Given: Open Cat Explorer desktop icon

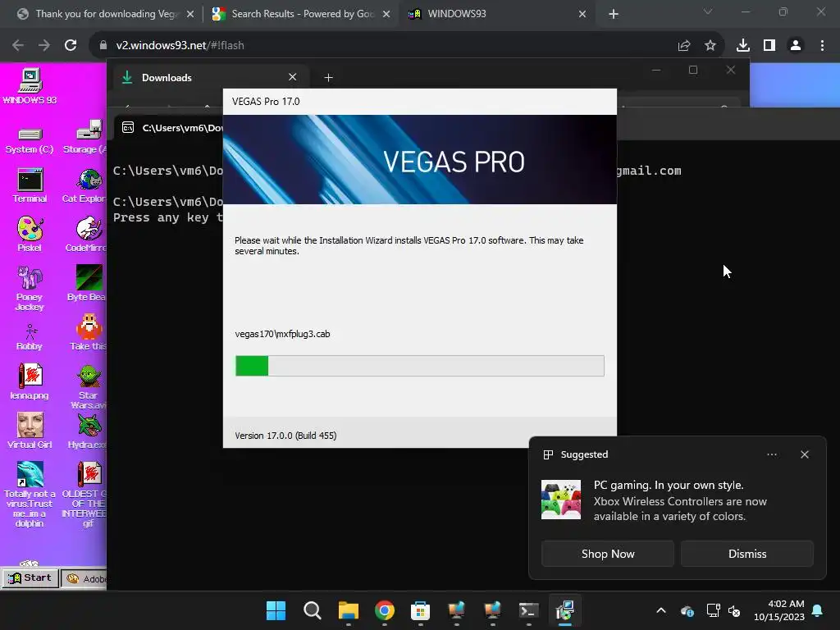Looking at the screenshot, I should coord(84,185).
